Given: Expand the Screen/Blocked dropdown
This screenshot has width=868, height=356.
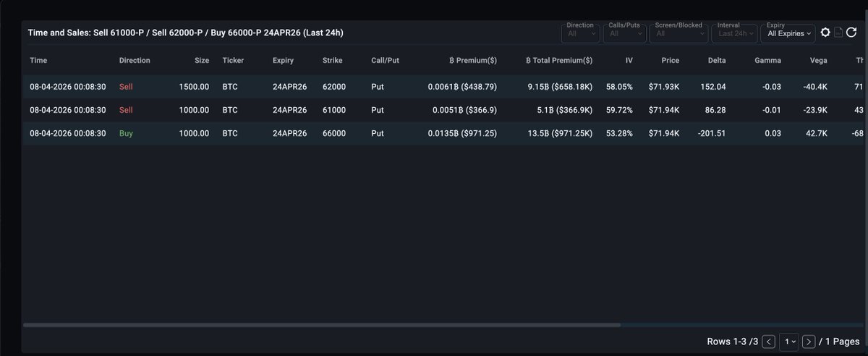Looking at the screenshot, I should (x=679, y=33).
